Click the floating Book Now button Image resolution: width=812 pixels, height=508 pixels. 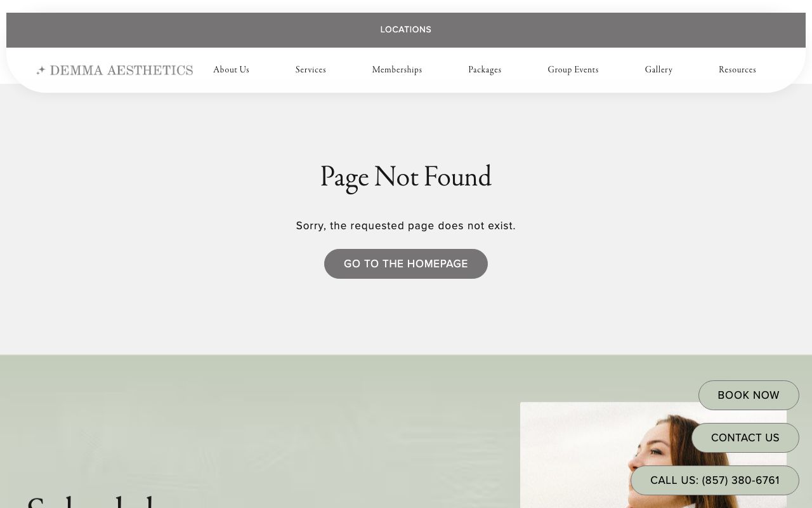(x=749, y=395)
